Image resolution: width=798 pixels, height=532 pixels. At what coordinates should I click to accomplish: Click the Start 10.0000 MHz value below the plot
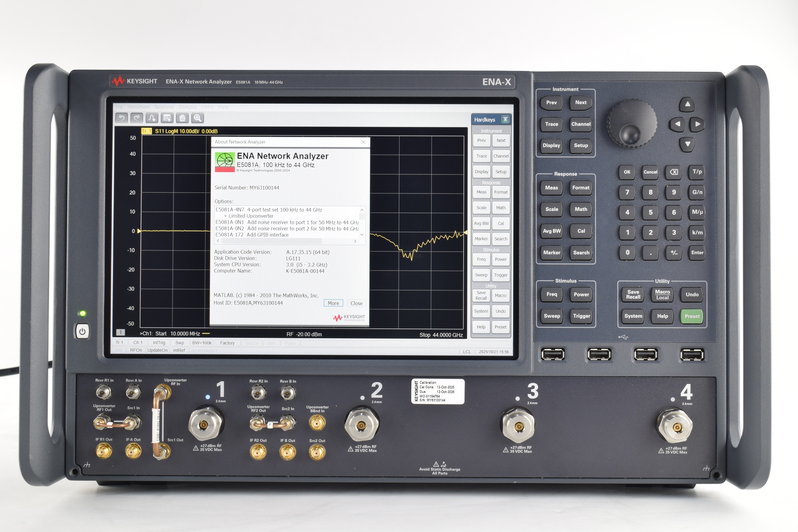178,334
